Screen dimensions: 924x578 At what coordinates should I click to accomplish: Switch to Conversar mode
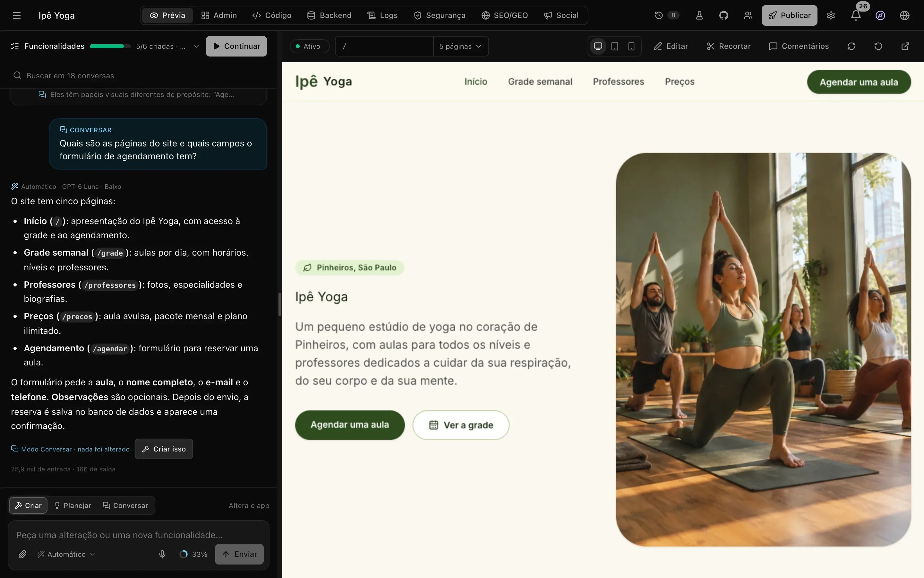coord(125,505)
